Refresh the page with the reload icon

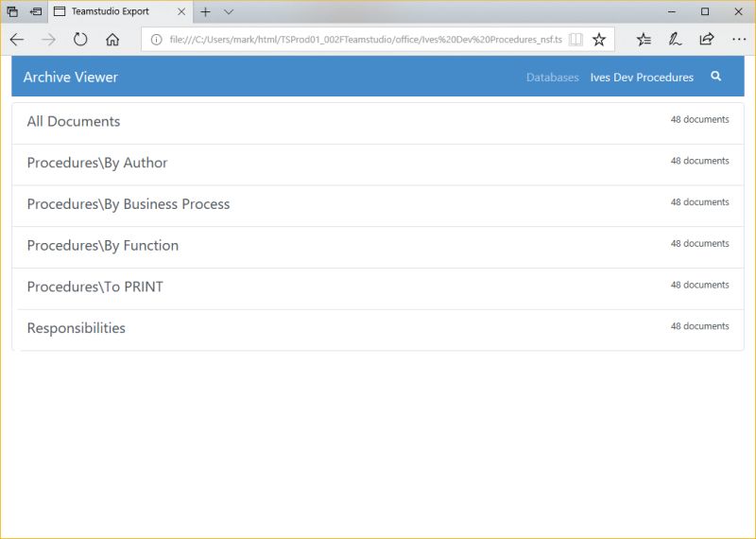coord(80,40)
